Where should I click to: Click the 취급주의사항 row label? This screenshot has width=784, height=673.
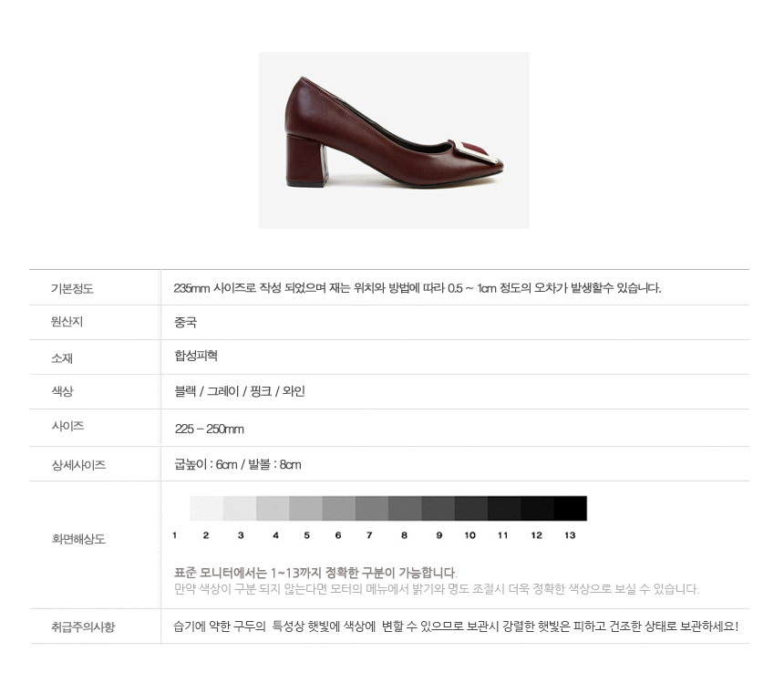click(83, 626)
